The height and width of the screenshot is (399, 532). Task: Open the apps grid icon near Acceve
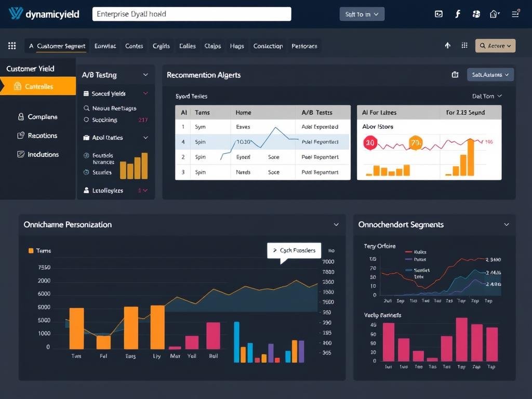(464, 46)
